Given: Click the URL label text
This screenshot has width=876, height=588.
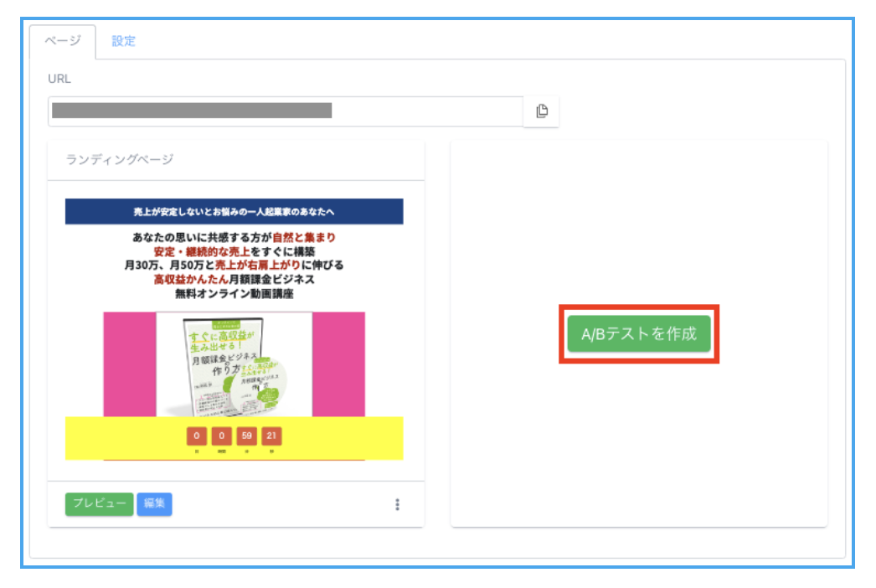Looking at the screenshot, I should (x=59, y=79).
